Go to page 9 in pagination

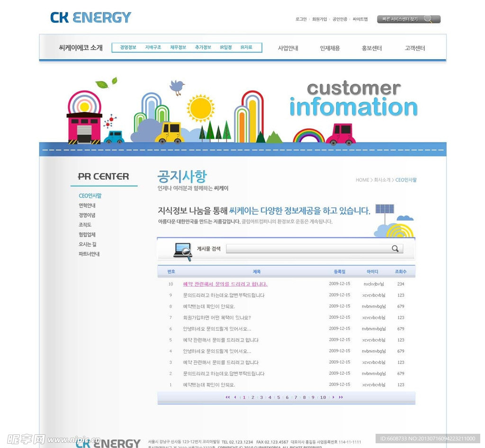[313, 397]
